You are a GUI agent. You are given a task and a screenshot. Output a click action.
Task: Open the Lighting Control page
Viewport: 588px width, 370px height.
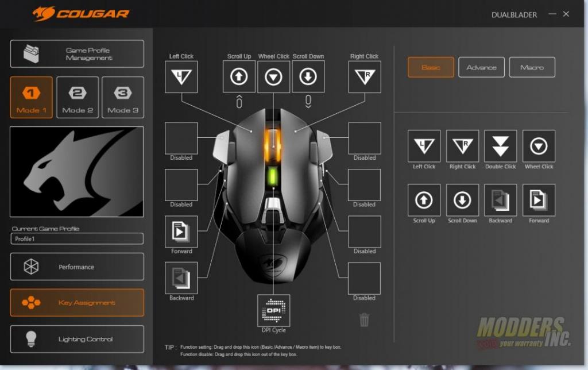pos(77,339)
